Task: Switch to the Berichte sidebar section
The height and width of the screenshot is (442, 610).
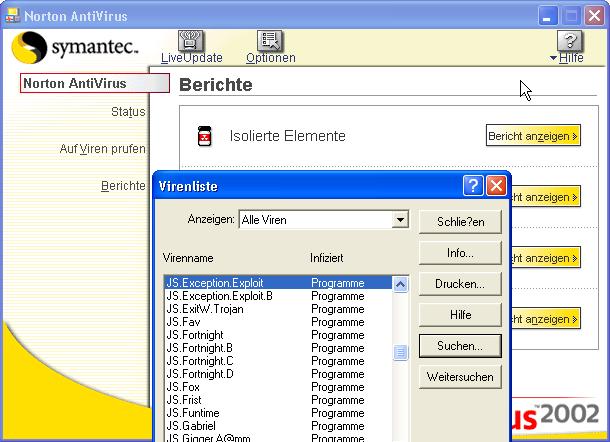Action: (x=123, y=186)
